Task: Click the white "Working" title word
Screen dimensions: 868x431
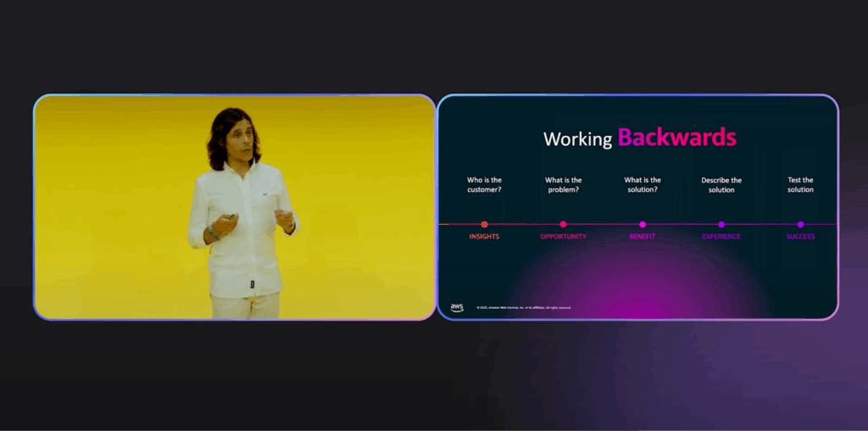Action: coord(577,139)
